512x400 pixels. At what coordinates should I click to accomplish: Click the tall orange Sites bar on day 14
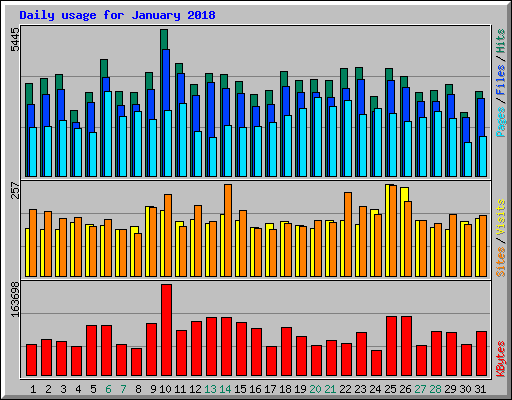coord(228,230)
